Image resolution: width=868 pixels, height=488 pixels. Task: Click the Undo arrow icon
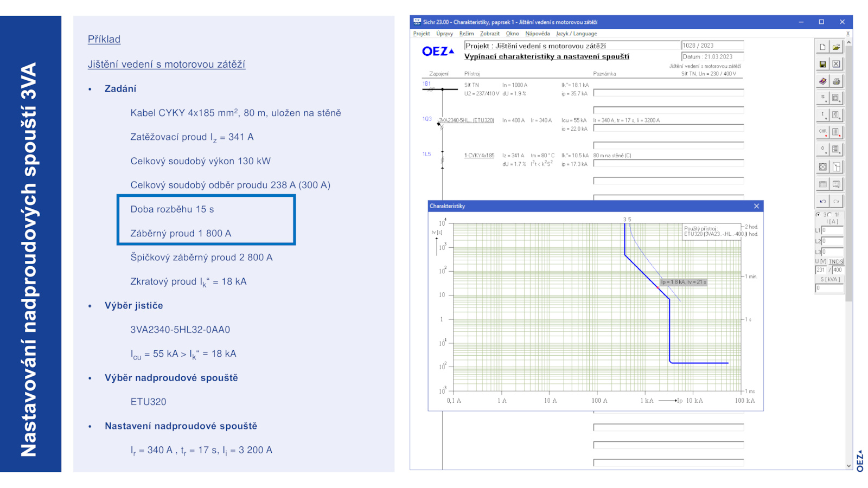pyautogui.click(x=822, y=201)
